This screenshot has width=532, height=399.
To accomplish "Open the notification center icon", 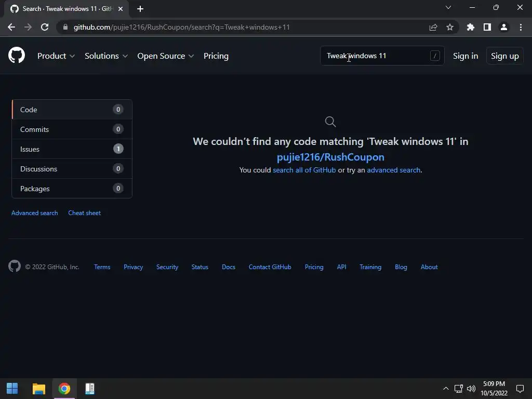I will [520, 389].
